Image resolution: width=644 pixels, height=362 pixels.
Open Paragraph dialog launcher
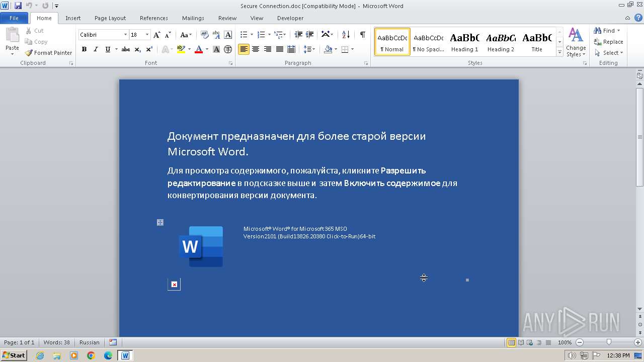coord(367,63)
